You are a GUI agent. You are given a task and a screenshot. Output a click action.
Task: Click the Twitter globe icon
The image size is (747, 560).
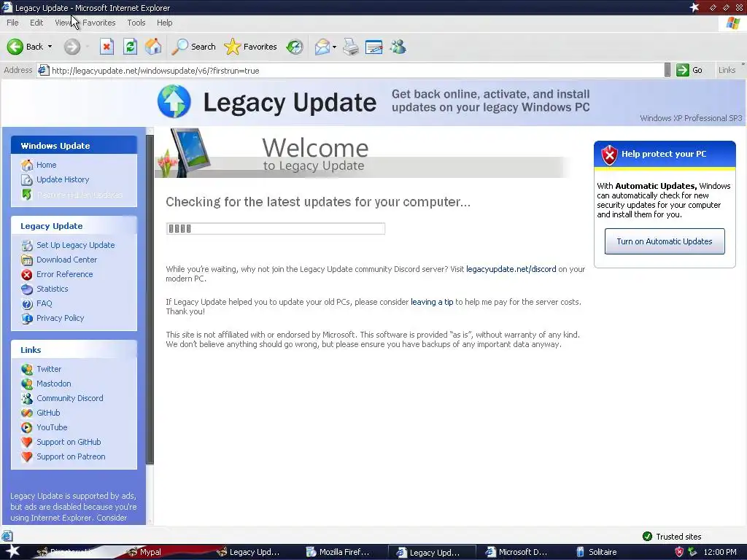pos(27,370)
